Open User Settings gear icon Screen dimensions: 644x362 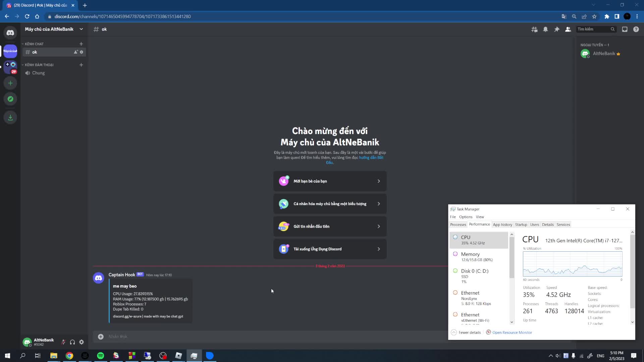pos(82,342)
